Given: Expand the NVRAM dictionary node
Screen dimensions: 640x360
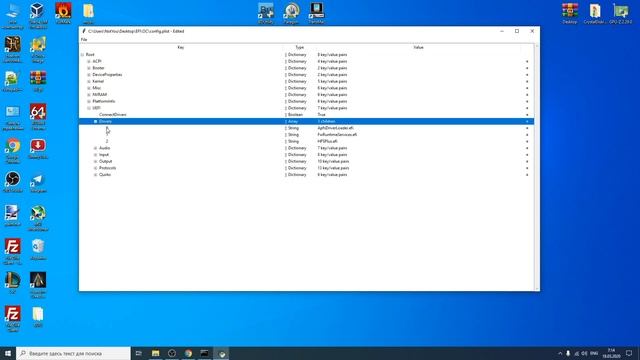Looking at the screenshot, I should [x=89, y=95].
